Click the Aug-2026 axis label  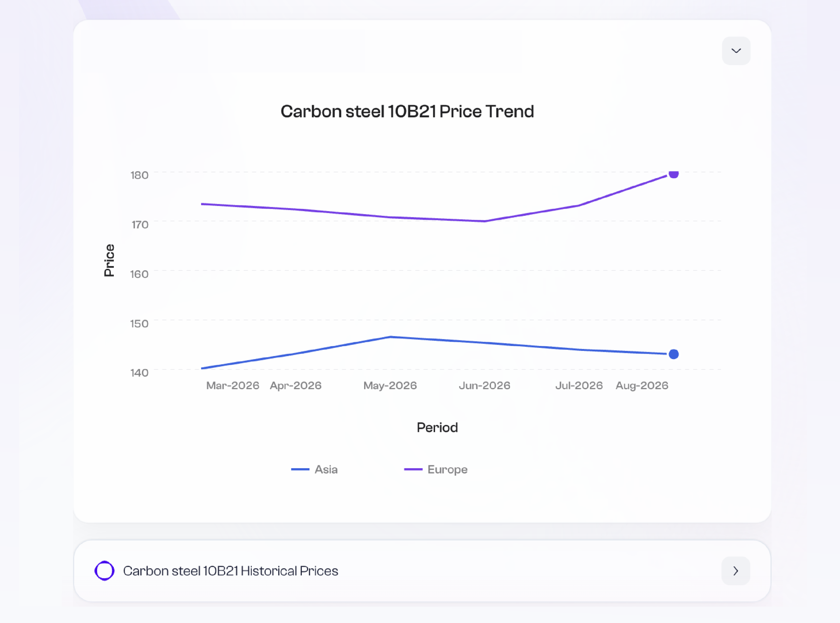click(642, 385)
